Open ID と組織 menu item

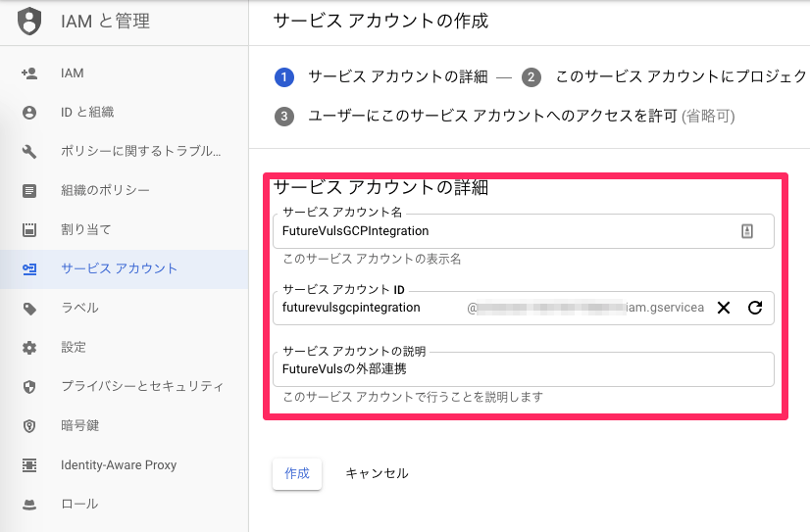pyautogui.click(x=124, y=112)
